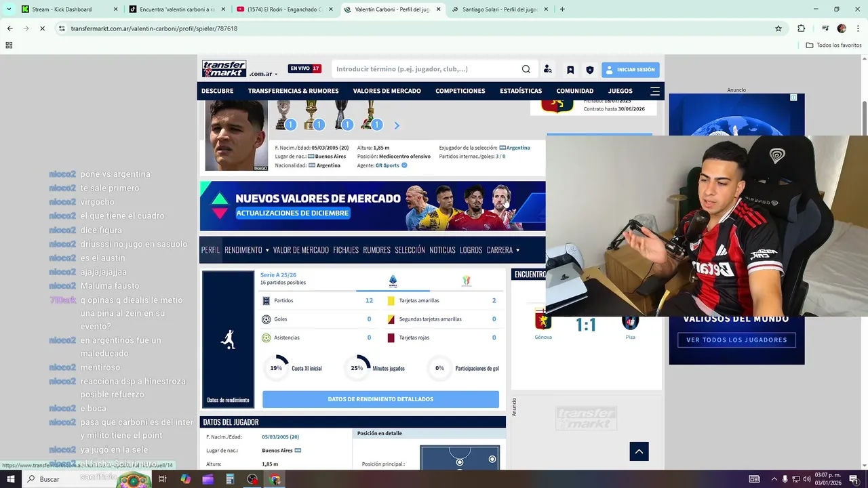The width and height of the screenshot is (868, 488).
Task: Open the Rumores tab
Action: coord(376,250)
